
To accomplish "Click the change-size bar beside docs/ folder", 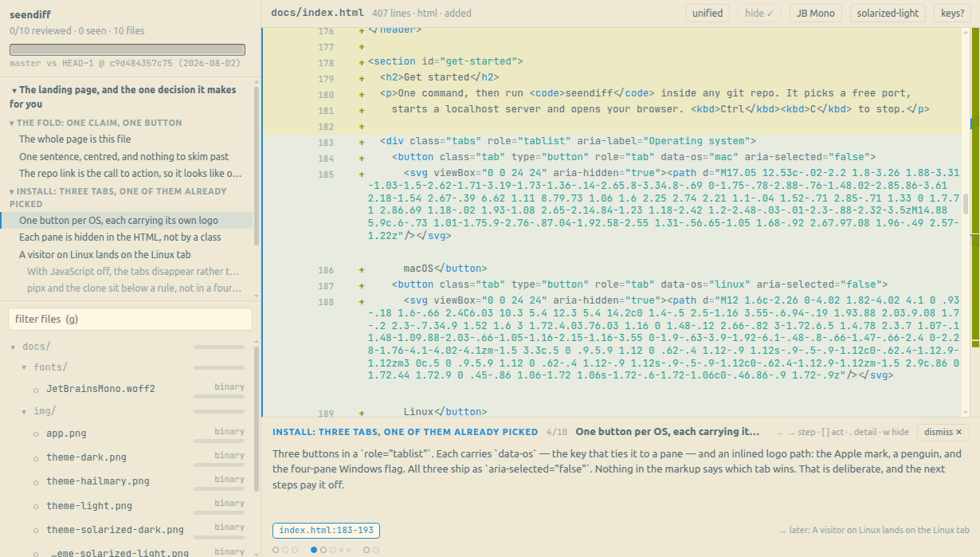I will (219, 347).
